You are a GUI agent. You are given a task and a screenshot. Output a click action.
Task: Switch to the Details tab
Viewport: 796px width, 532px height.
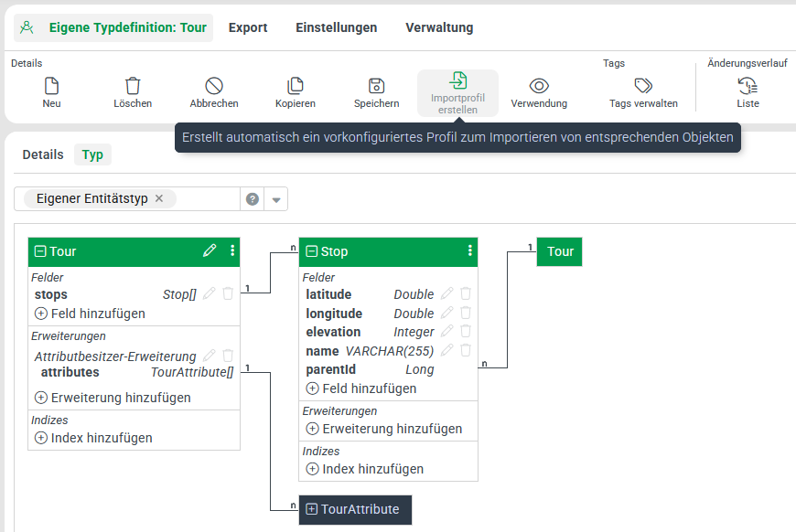(43, 154)
